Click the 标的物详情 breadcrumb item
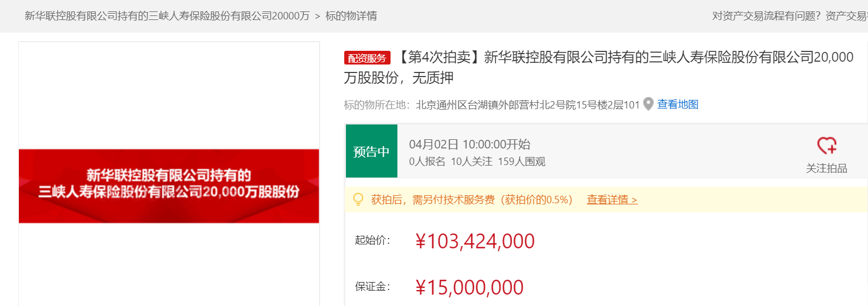Viewport: 868px width, 306px height. click(x=351, y=16)
